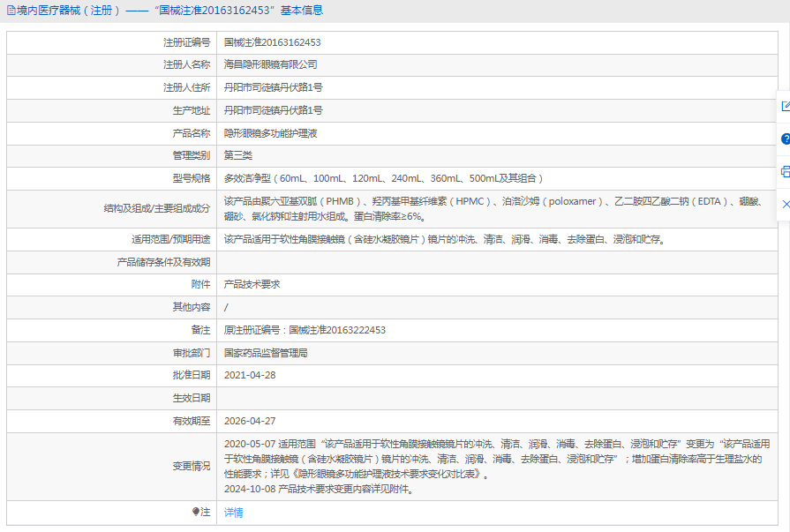Click the lightbulb icon next to 注
This screenshot has height=532, width=790.
pyautogui.click(x=196, y=512)
